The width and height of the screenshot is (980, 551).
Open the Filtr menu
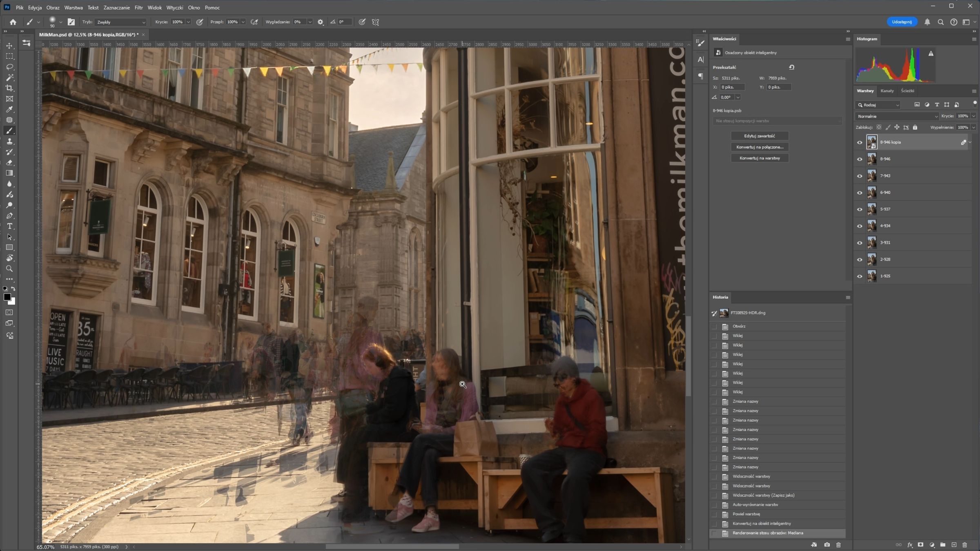[x=138, y=7]
